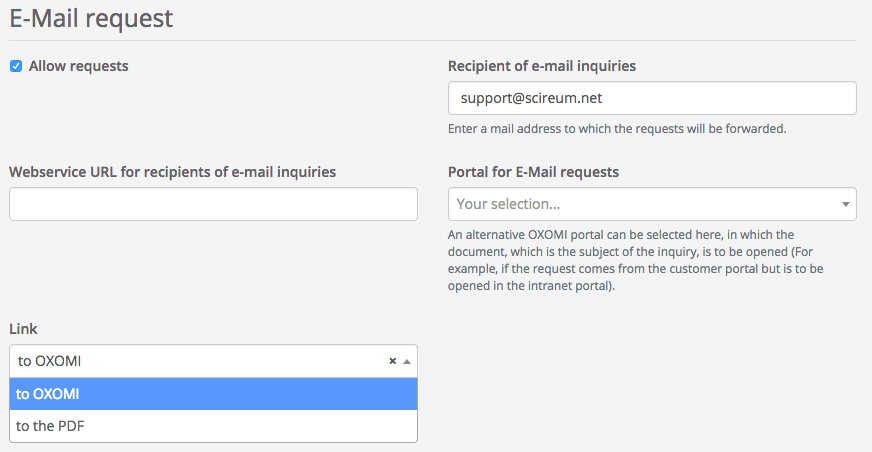Click the 'Your selection...' placeholder text
Image resolution: width=872 pixels, height=452 pixels.
pyautogui.click(x=508, y=204)
